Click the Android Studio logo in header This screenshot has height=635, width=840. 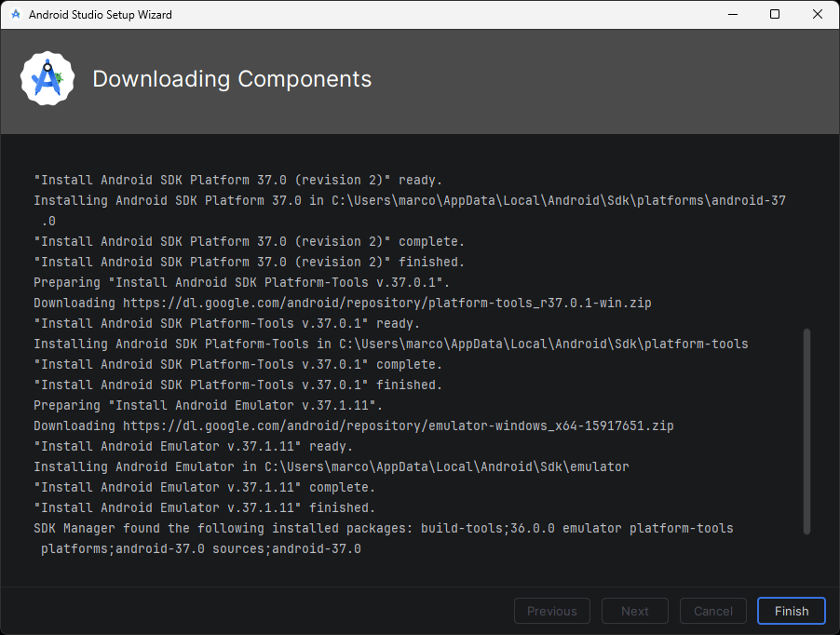[x=47, y=79]
